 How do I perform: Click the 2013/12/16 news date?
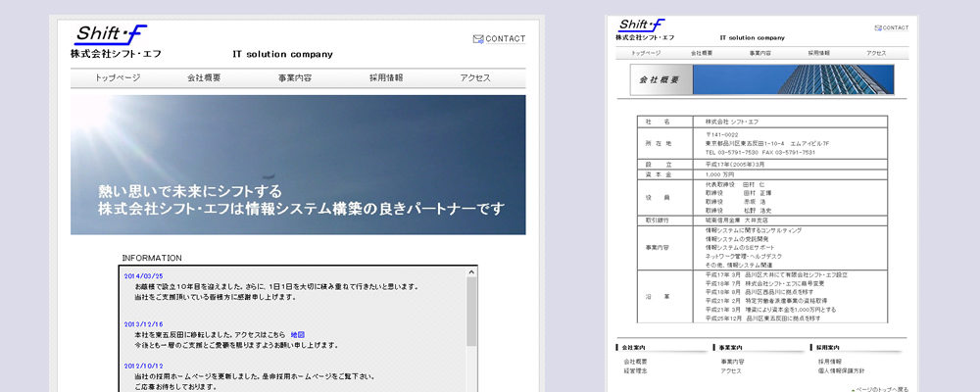(143, 324)
